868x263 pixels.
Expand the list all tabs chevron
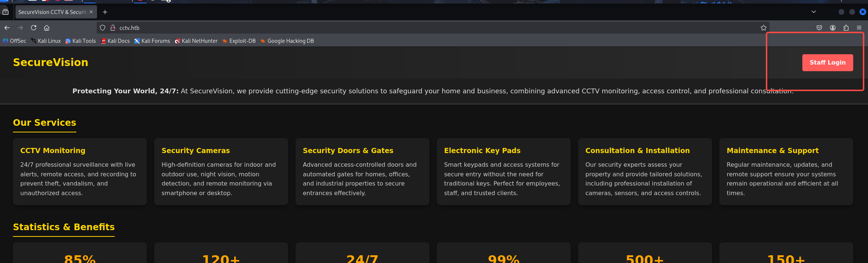coord(813,12)
